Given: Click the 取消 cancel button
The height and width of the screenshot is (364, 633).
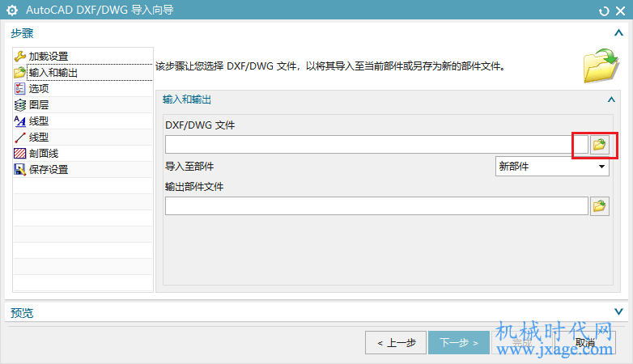Looking at the screenshot, I should coord(585,343).
